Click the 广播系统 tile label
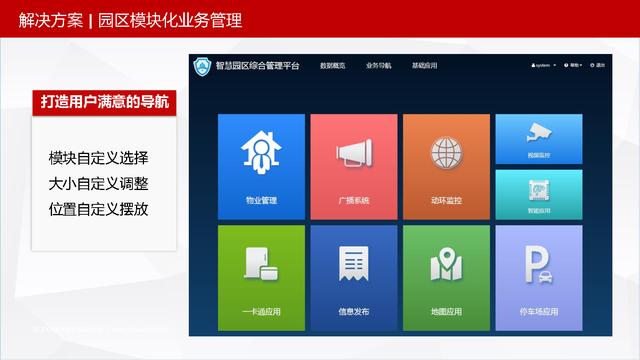Viewport: 640px width, 360px height. 354,200
